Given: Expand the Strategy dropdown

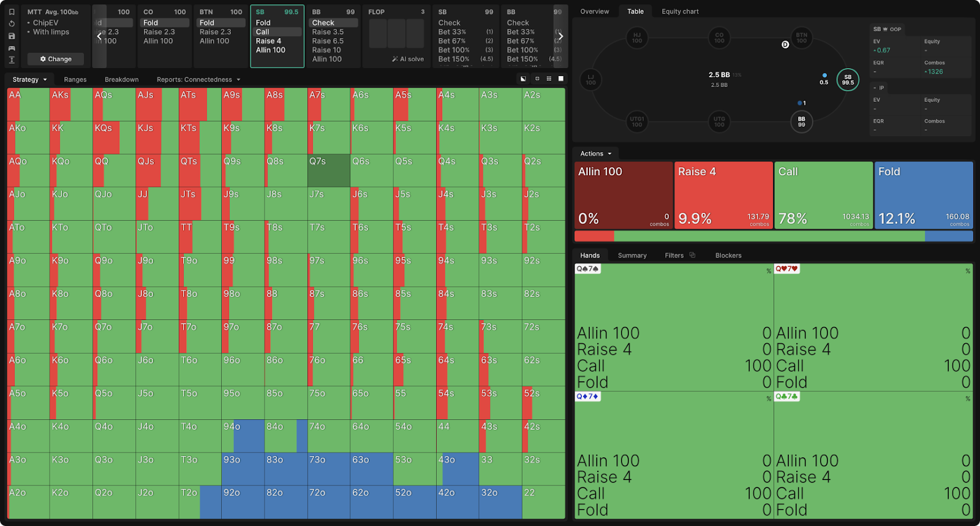Looking at the screenshot, I should [x=29, y=80].
